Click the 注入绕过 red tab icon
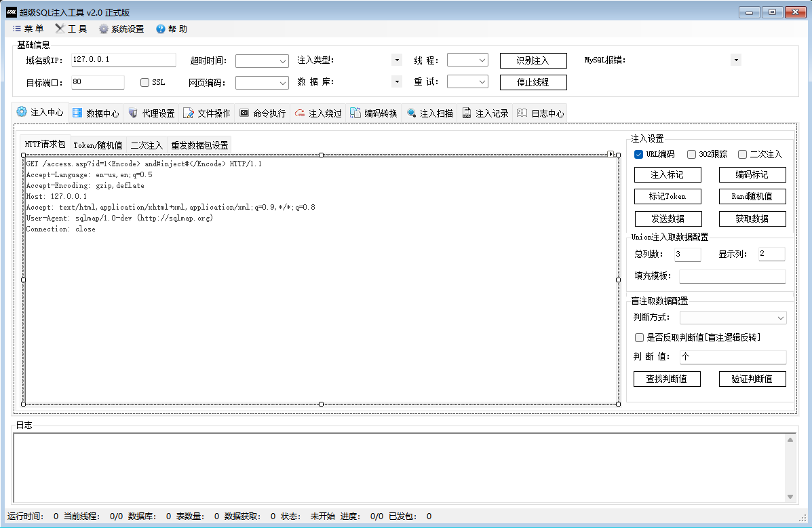The height and width of the screenshot is (528, 812). pos(300,113)
